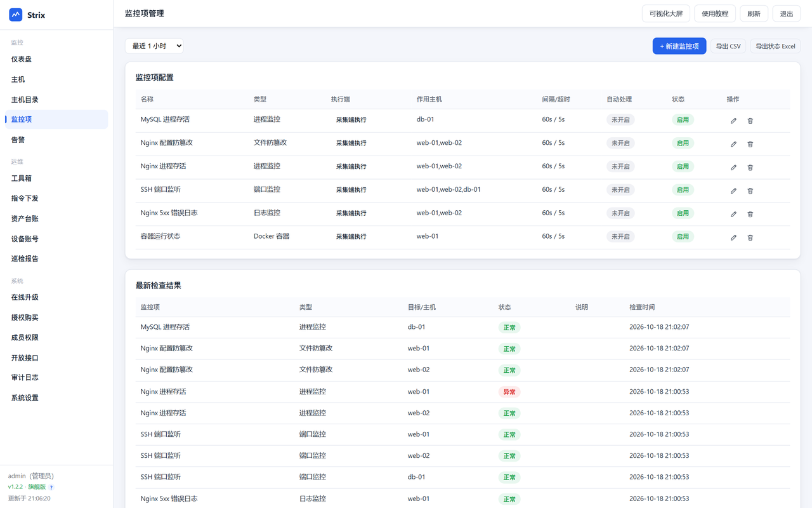Edit the Nginx 5xx 错误日志 monitor item
Viewport: 812px width, 508px height.
pyautogui.click(x=733, y=214)
